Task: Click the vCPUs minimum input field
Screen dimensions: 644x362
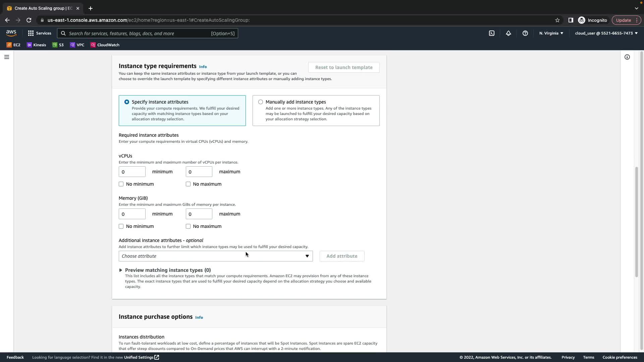Action: pyautogui.click(x=132, y=172)
